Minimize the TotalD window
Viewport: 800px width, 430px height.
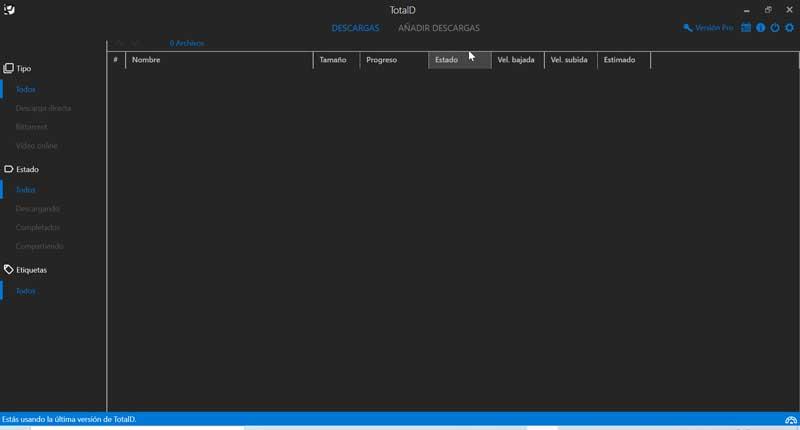pos(746,10)
